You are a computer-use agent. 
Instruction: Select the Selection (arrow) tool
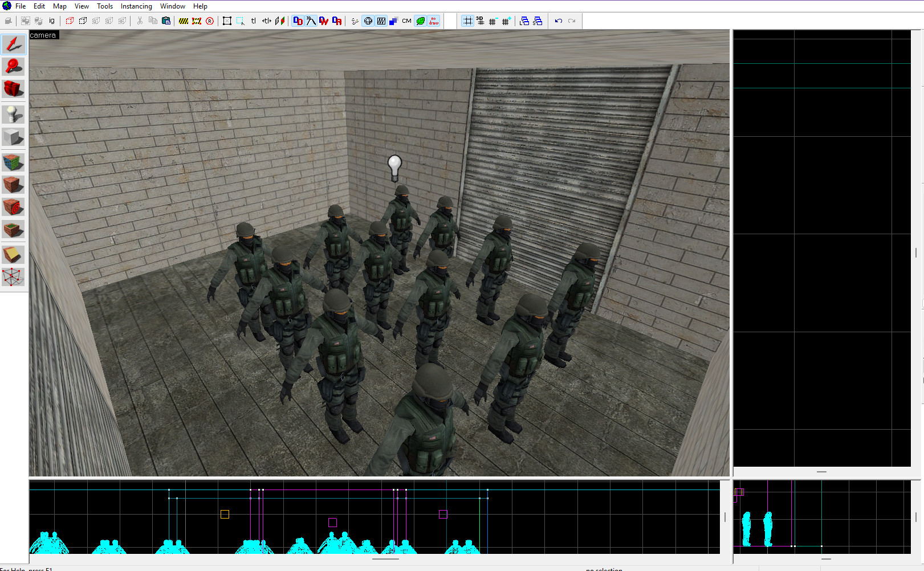click(13, 44)
